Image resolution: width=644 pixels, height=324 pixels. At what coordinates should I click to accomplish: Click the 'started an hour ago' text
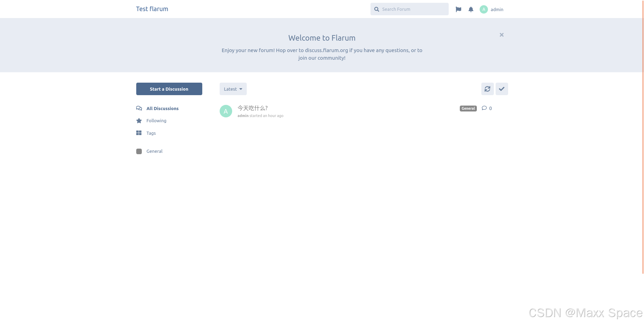coord(267,116)
